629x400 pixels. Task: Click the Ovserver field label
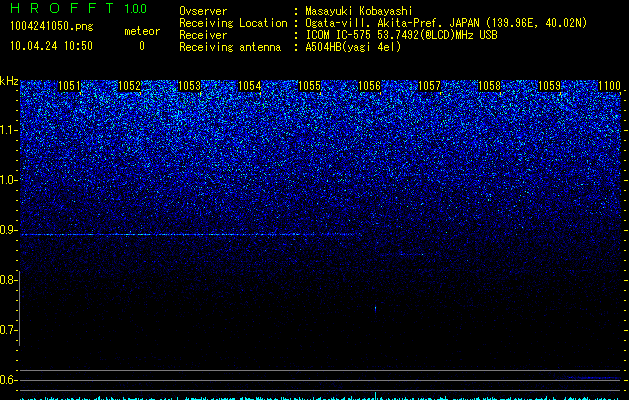pos(203,11)
